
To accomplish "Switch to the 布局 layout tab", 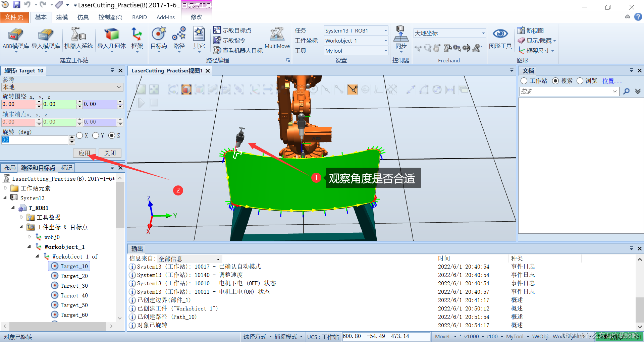I will [x=10, y=168].
